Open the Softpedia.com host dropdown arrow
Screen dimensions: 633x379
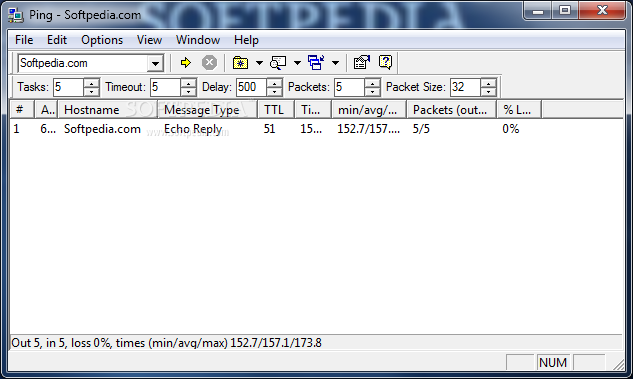coord(155,63)
